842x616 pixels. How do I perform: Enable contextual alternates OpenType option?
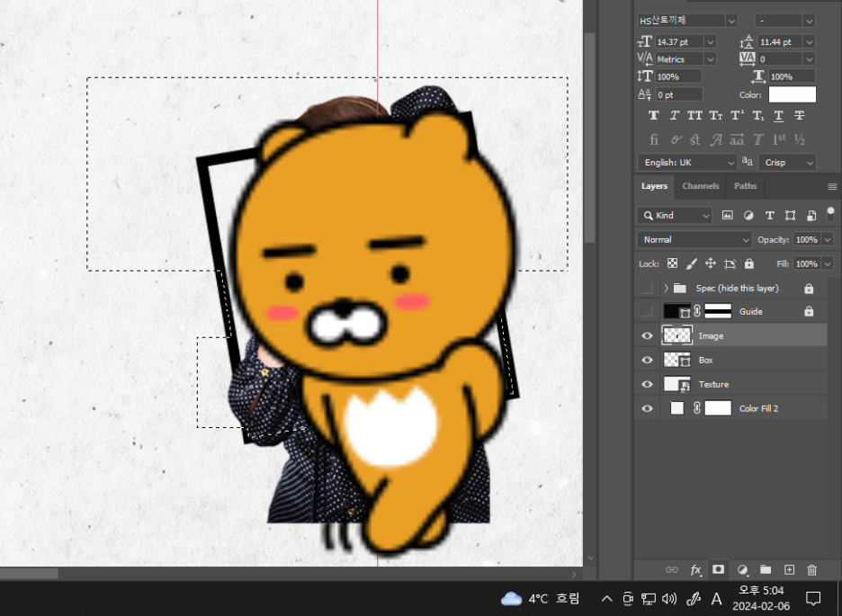[x=675, y=140]
